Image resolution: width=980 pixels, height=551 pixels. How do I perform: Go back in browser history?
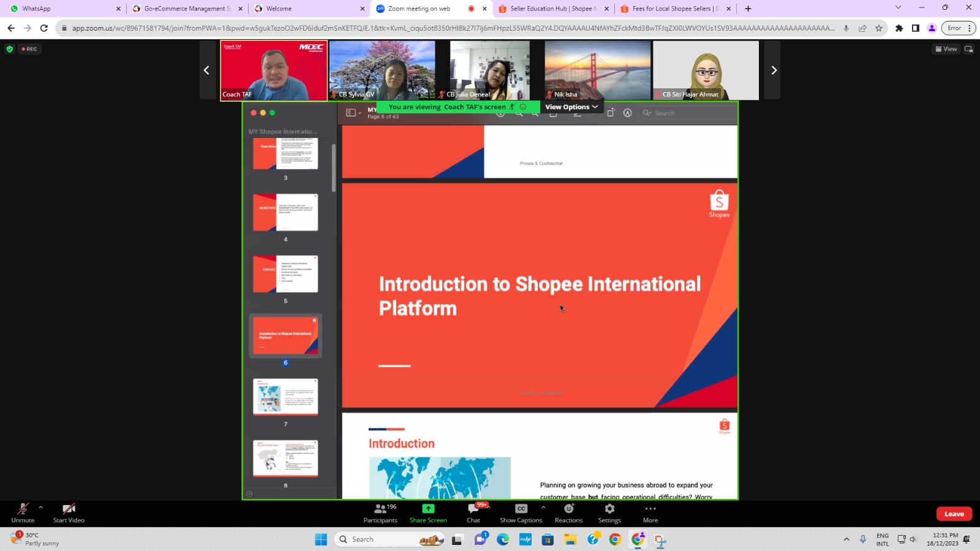pos(11,28)
